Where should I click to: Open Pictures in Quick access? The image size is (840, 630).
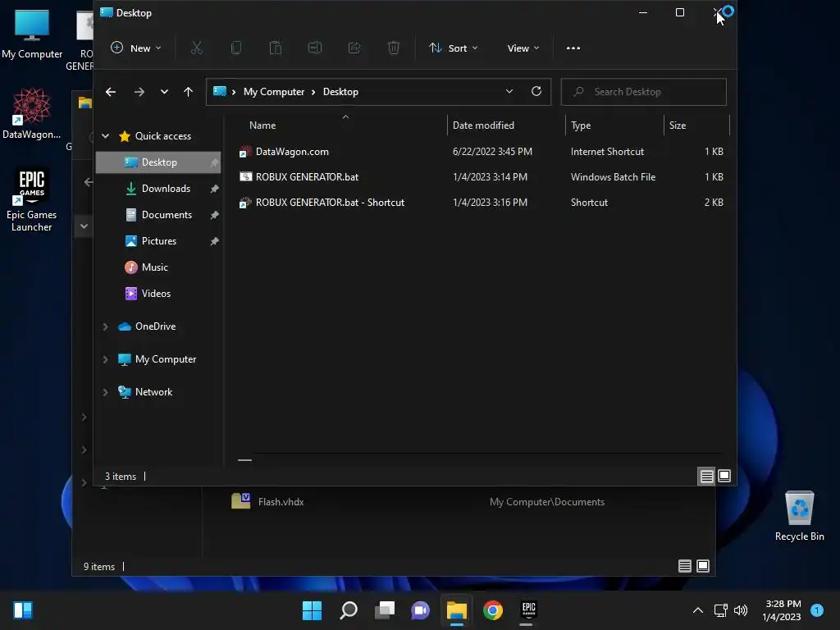[x=158, y=241]
